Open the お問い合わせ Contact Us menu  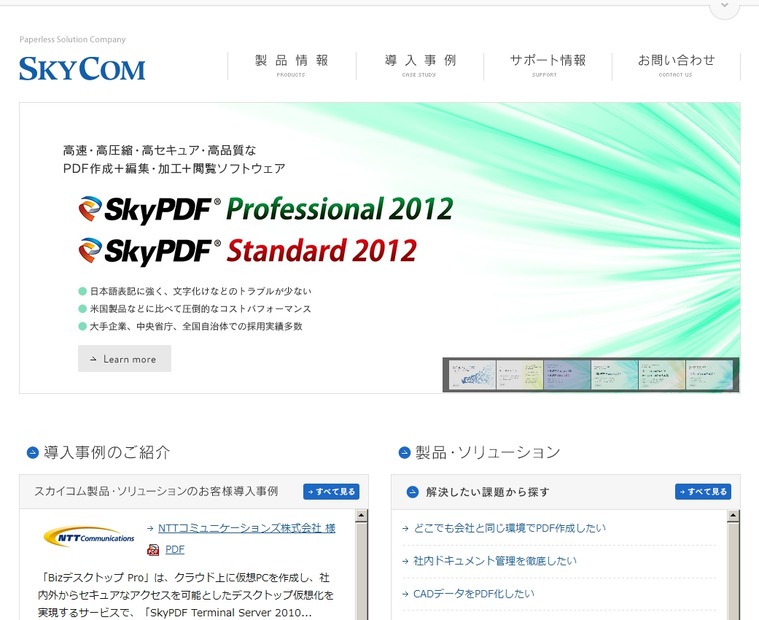pyautogui.click(x=676, y=66)
